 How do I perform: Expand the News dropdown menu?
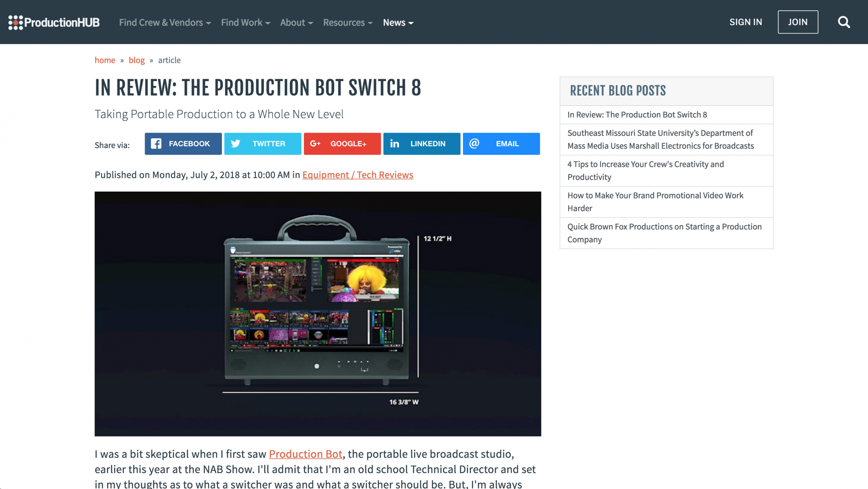(398, 22)
